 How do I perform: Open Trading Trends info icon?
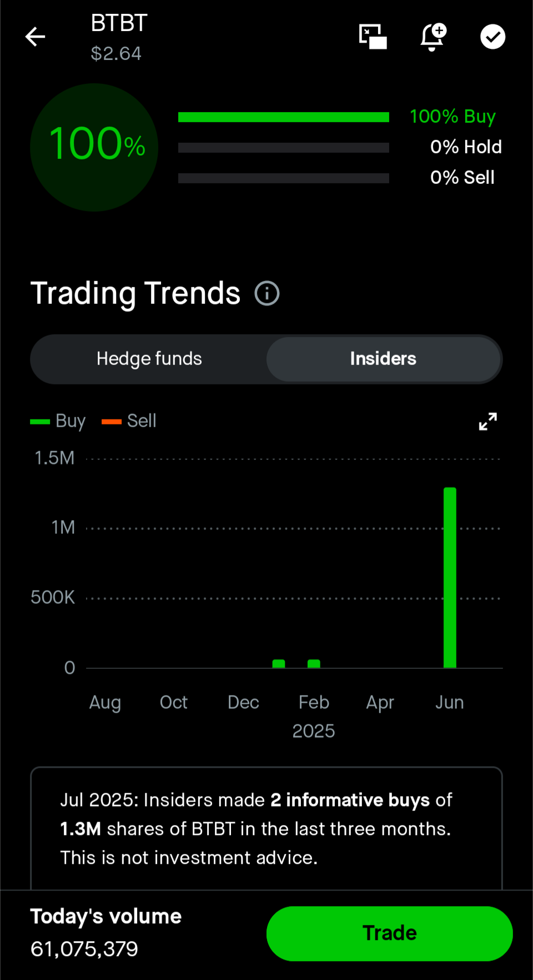(267, 293)
